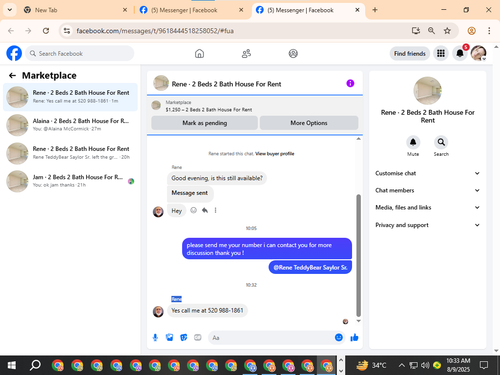Expand the Chat members section
The height and width of the screenshot is (375, 500).
coord(428,190)
